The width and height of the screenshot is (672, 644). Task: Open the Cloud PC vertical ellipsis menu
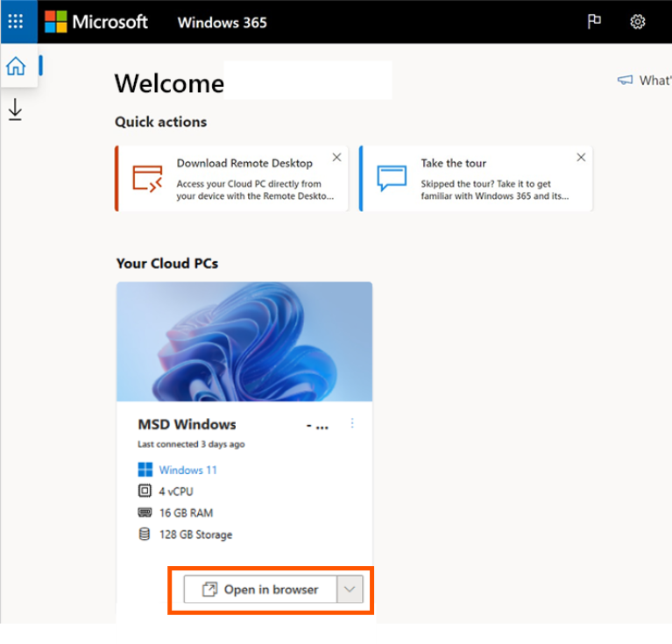point(352,423)
